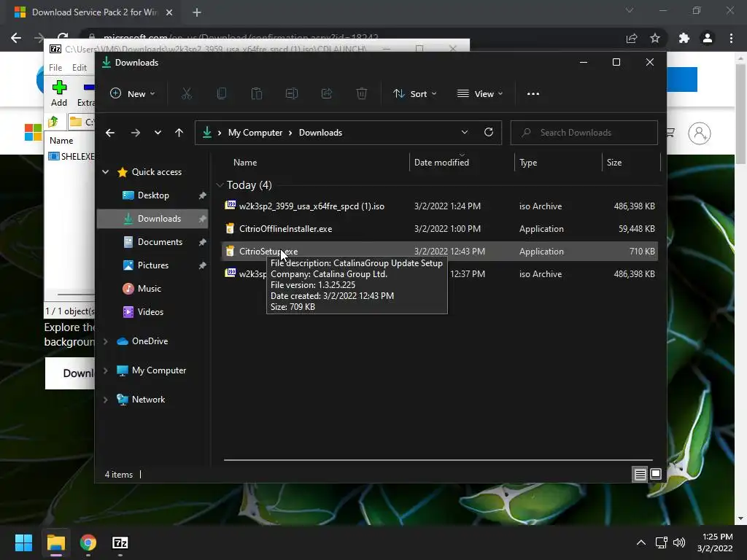
Task: Click Microsoft sign-in account icon
Action: [700, 133]
